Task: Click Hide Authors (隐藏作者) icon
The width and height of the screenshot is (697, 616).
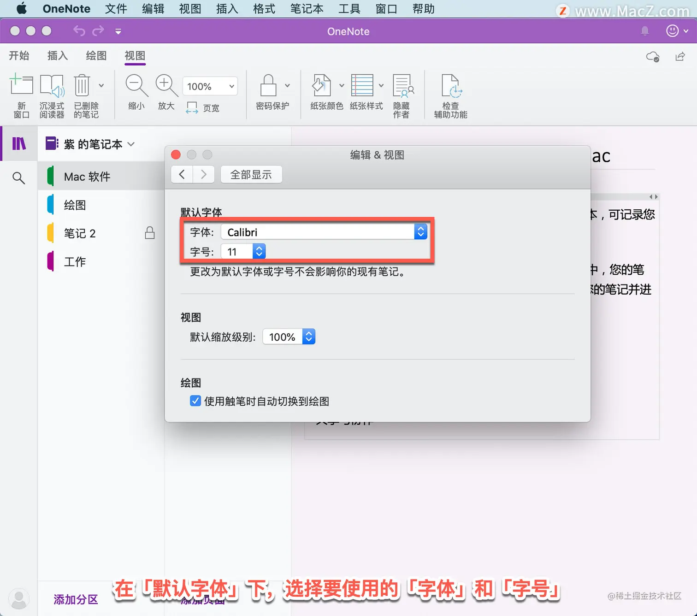Action: pyautogui.click(x=403, y=86)
